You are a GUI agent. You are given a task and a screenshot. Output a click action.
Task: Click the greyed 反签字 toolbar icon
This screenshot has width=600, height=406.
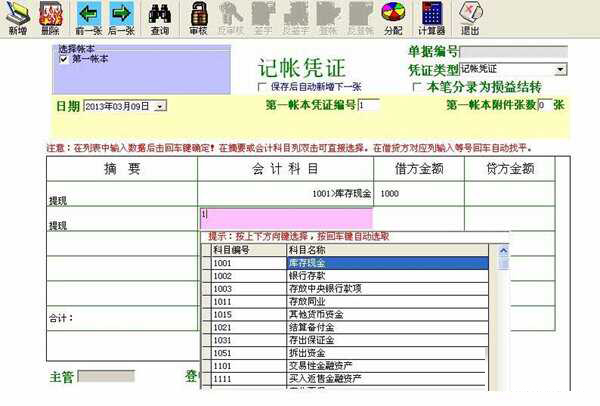(295, 18)
